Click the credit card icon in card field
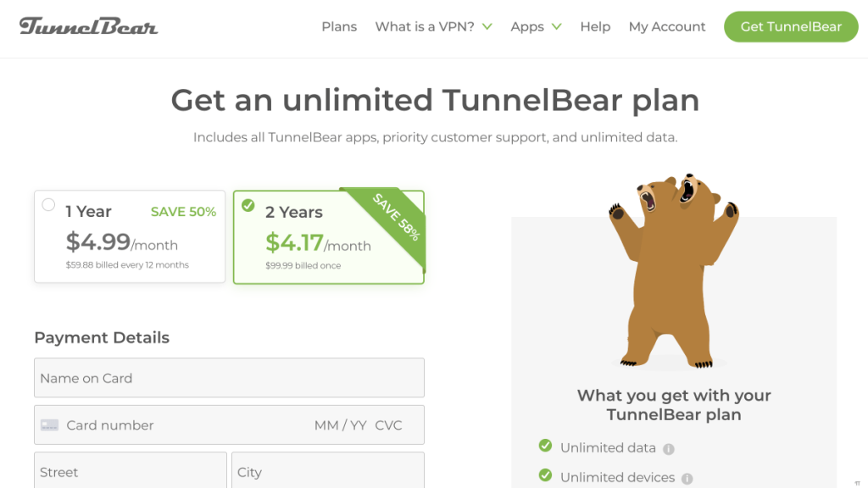The height and width of the screenshot is (488, 868). click(49, 425)
